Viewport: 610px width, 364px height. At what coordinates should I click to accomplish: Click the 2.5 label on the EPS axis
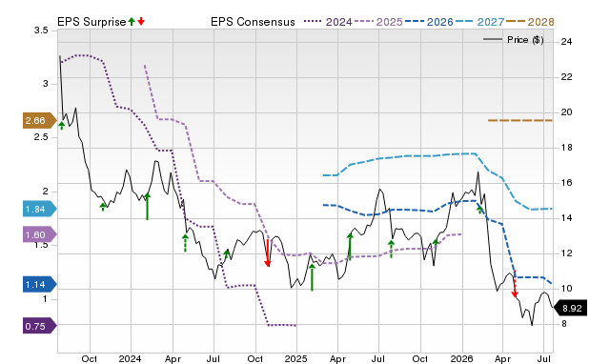pos(41,137)
